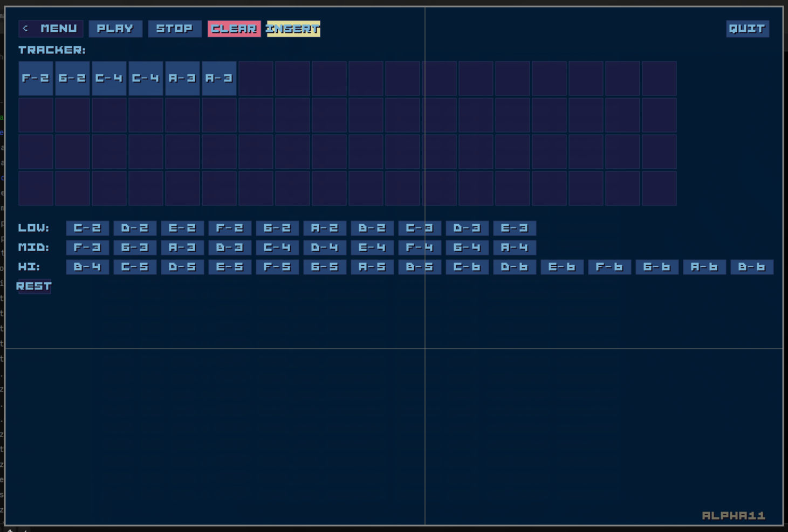
Task: Choose the E-3 note in the Low row
Action: (514, 228)
